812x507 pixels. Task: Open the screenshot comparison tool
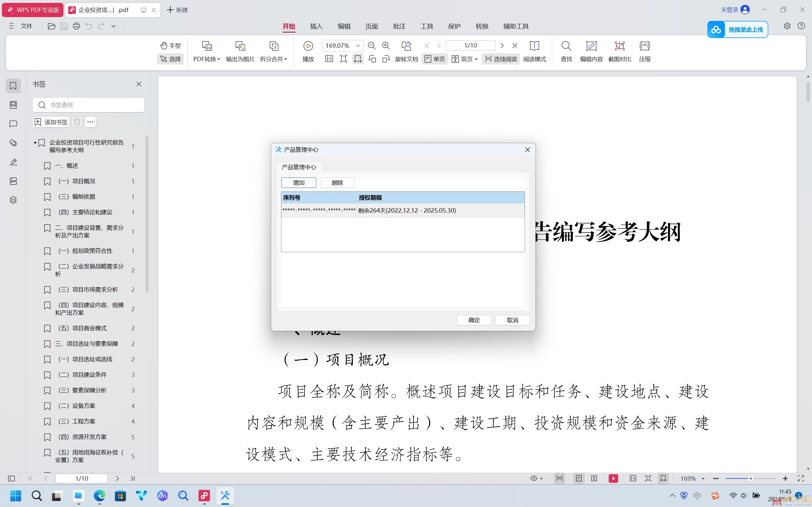pyautogui.click(x=619, y=46)
